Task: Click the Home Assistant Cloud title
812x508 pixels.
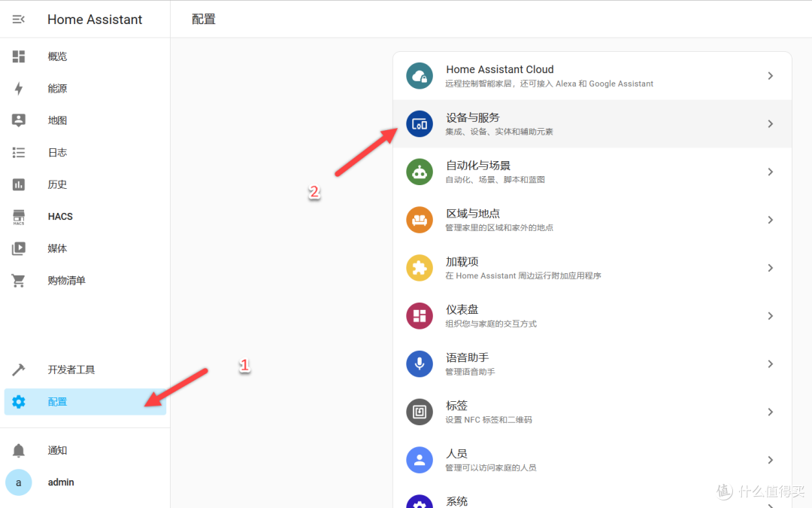Action: [x=500, y=69]
